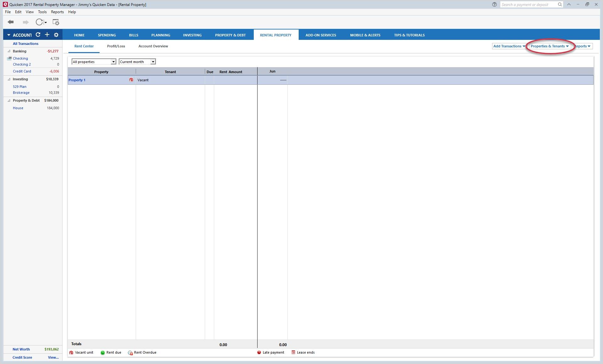Open the Property 1 link
Image resolution: width=603 pixels, height=364 pixels.
coord(77,80)
